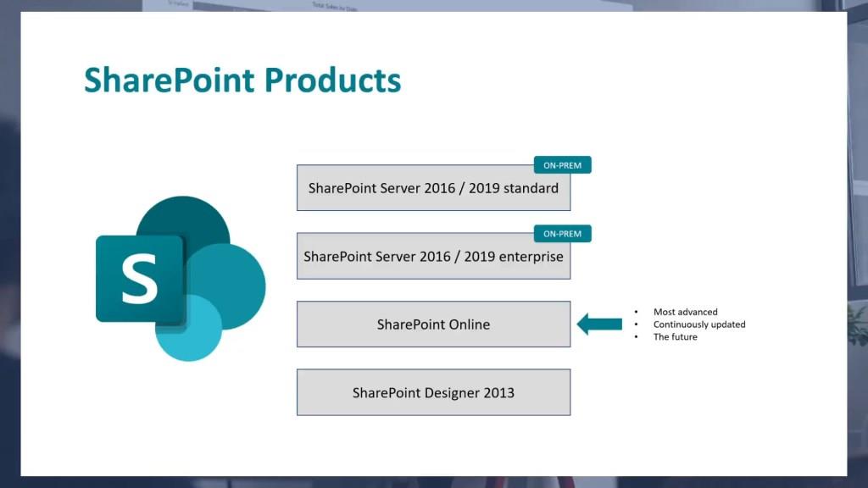This screenshot has height=488, width=868.
Task: Click the teal arrow pointing at SharePoint Online
Action: pyautogui.click(x=599, y=324)
